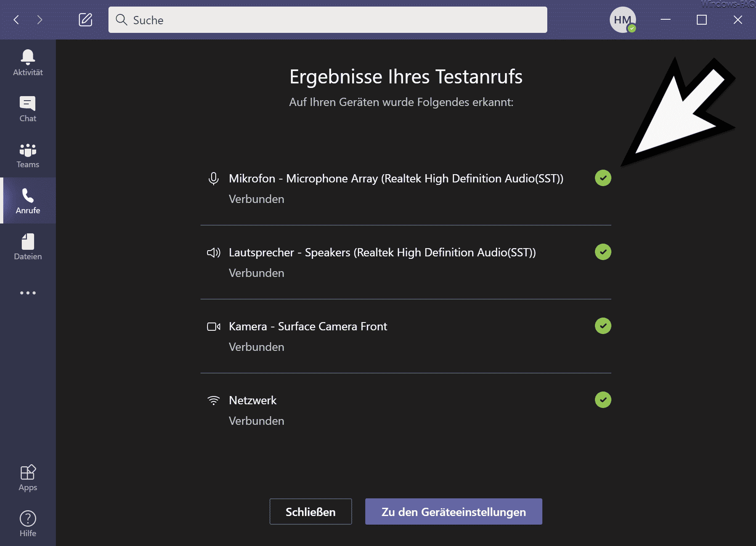756x546 pixels.
Task: Open the Hilfe question mark icon
Action: [x=28, y=518]
